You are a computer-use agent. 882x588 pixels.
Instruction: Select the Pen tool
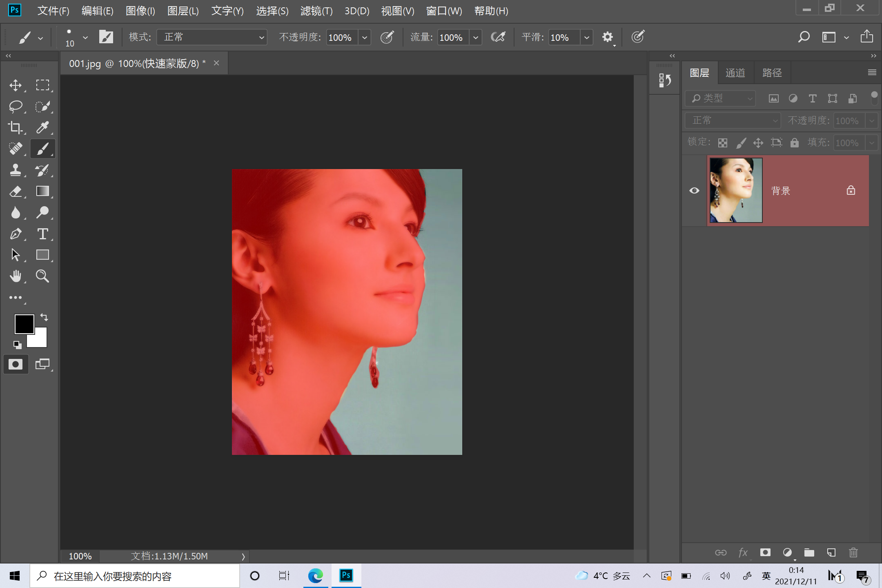coord(16,234)
